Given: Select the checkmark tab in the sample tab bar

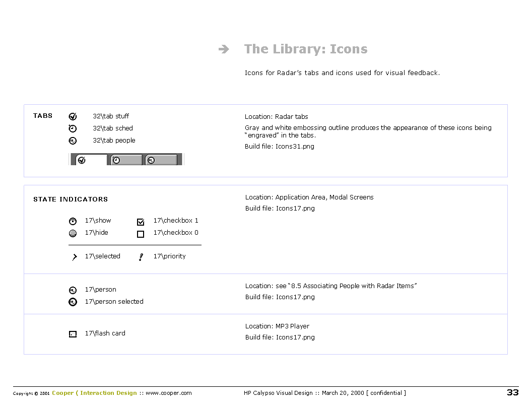Looking at the screenshot, I should tap(91, 160).
